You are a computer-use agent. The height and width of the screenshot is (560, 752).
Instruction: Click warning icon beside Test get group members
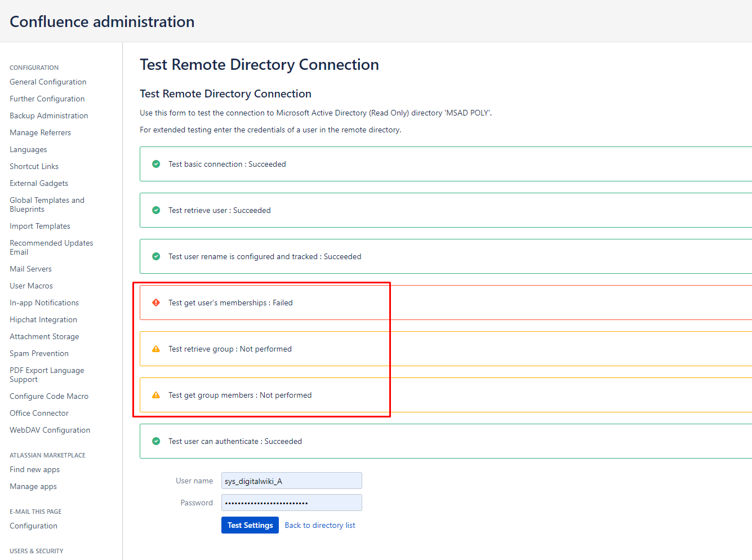tap(156, 395)
